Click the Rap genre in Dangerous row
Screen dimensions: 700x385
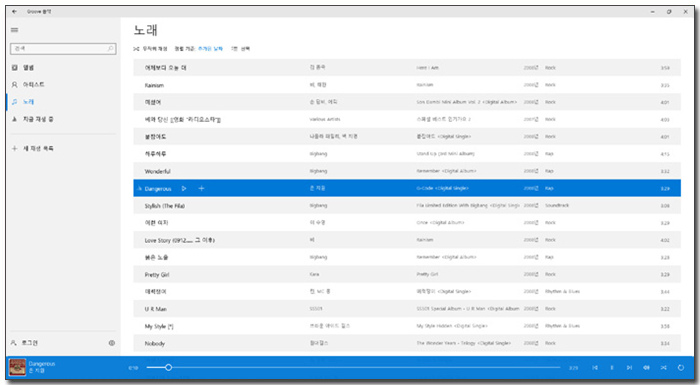(x=549, y=188)
